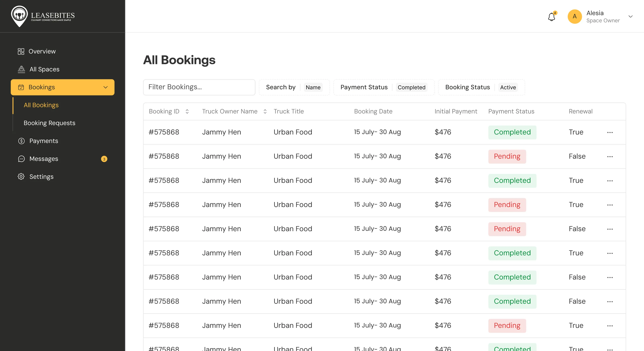Click the Truck Title column header

pos(289,111)
